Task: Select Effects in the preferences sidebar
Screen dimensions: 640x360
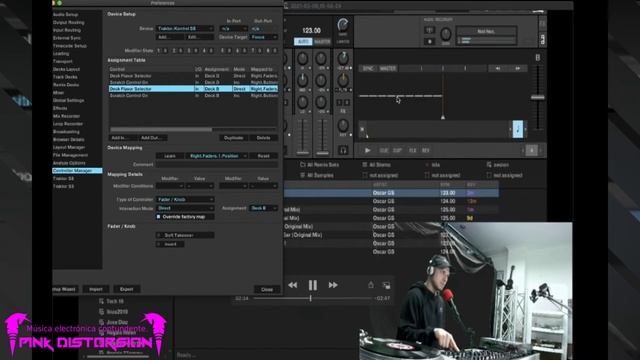Action: (60, 108)
